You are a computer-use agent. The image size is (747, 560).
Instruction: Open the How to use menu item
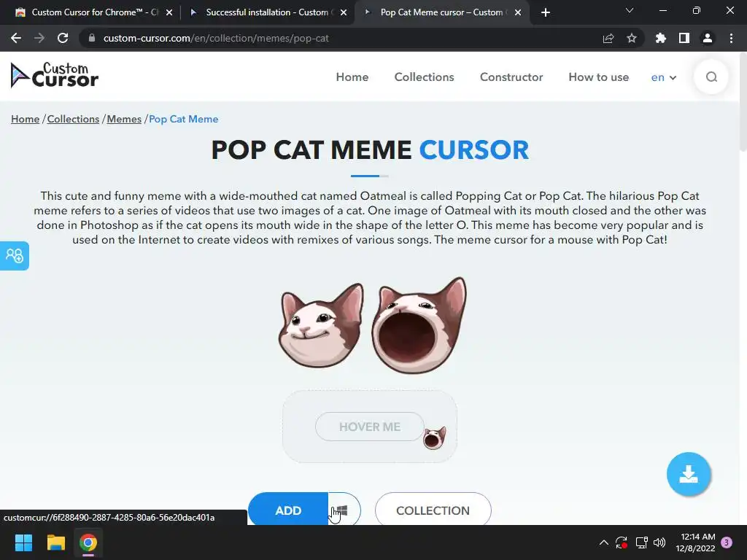point(598,77)
